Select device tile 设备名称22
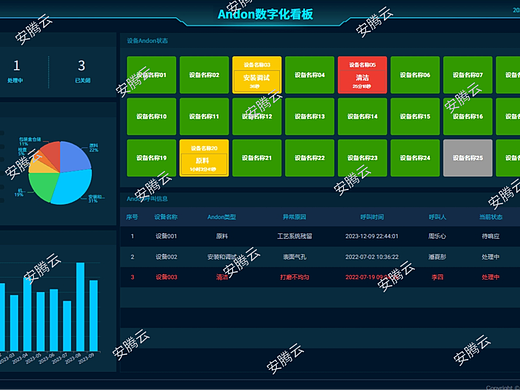This screenshot has width=520, height=390. tap(310, 158)
